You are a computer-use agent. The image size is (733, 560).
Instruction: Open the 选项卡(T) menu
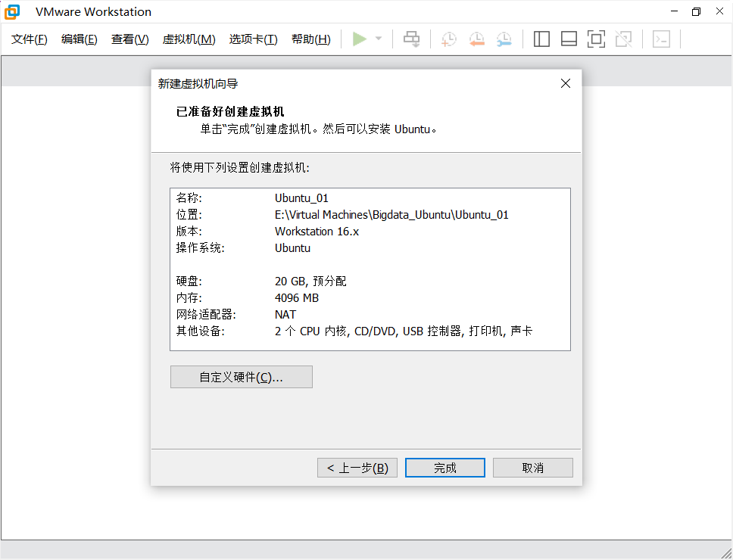(254, 39)
